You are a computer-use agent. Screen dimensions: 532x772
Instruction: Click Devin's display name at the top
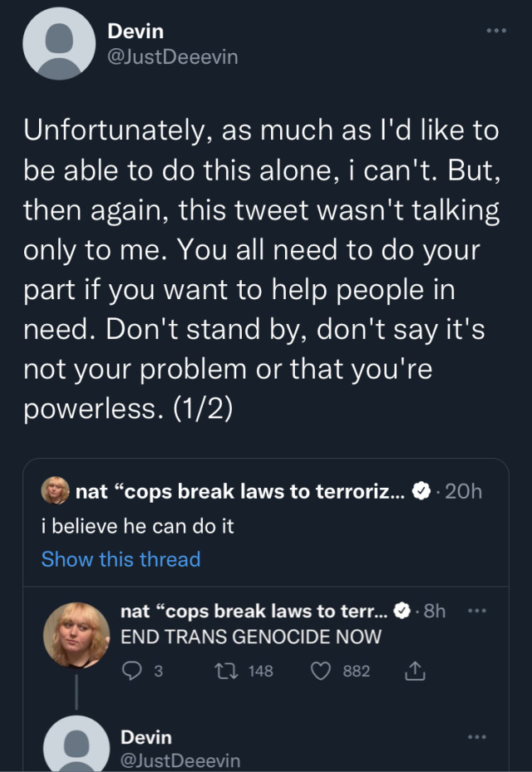coord(135,32)
